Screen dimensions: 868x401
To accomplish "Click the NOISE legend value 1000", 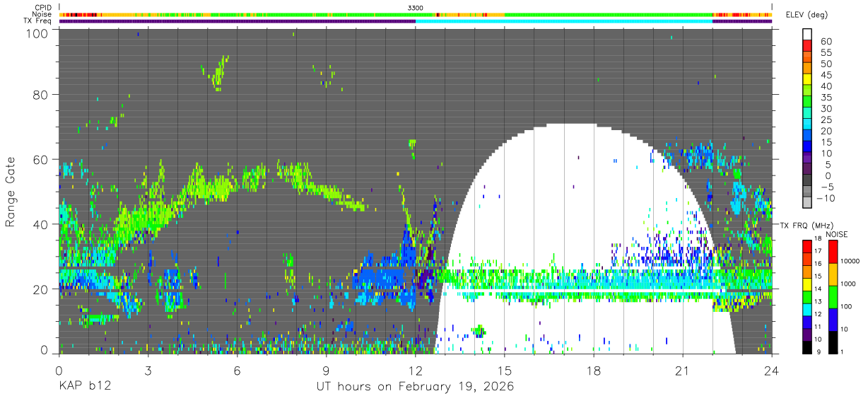I will point(849,285).
